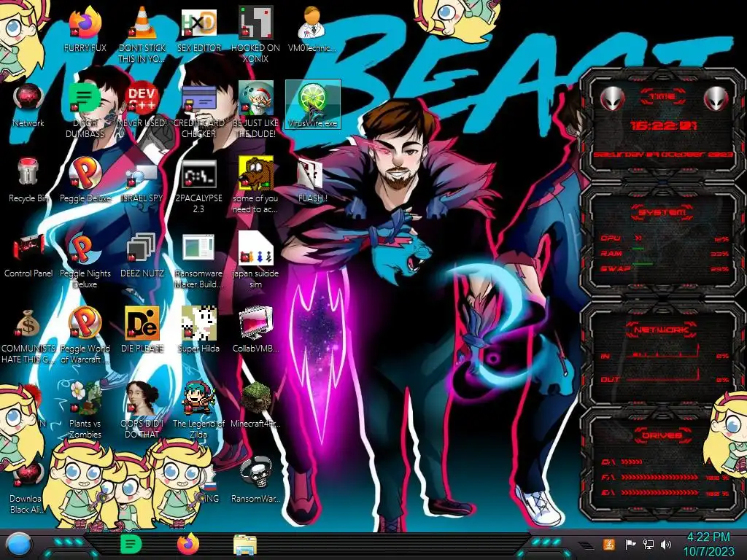This screenshot has width=747, height=560.
Task: Click the Windows Start orb
Action: [x=20, y=545]
